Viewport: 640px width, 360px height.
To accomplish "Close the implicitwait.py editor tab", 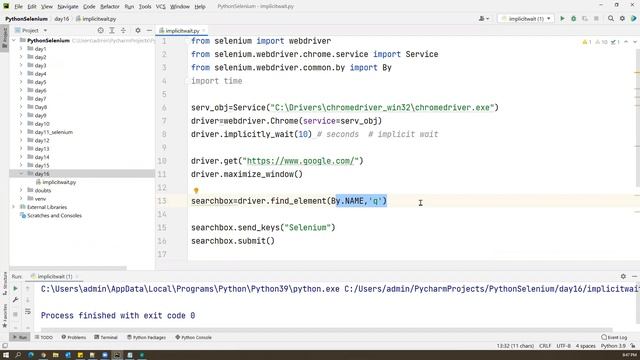I will point(204,31).
